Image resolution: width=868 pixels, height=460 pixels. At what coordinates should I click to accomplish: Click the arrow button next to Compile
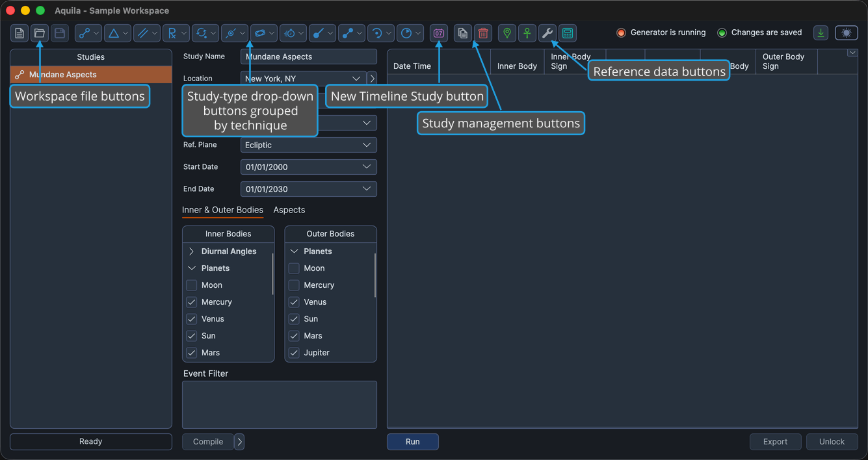(x=239, y=442)
